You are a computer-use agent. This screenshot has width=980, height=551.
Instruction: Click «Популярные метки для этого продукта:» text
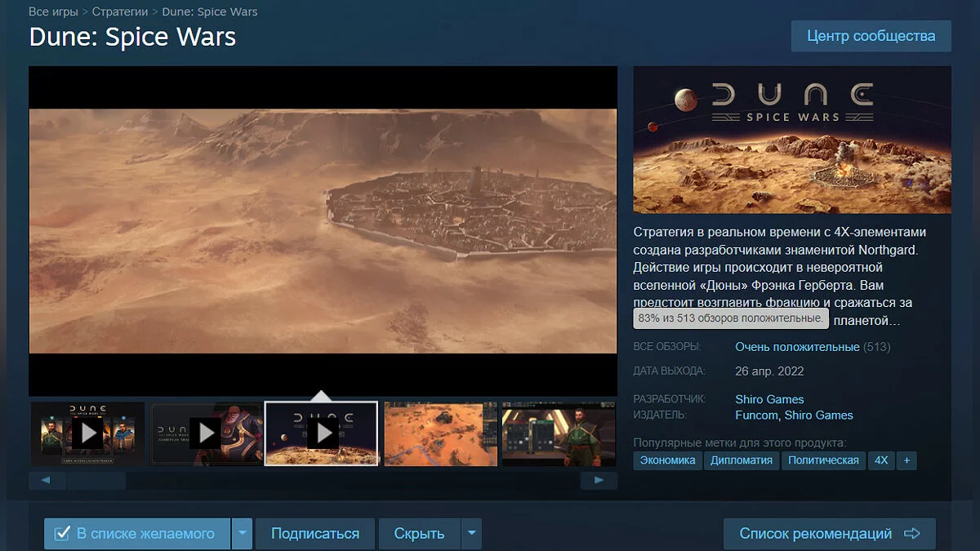coord(740,442)
